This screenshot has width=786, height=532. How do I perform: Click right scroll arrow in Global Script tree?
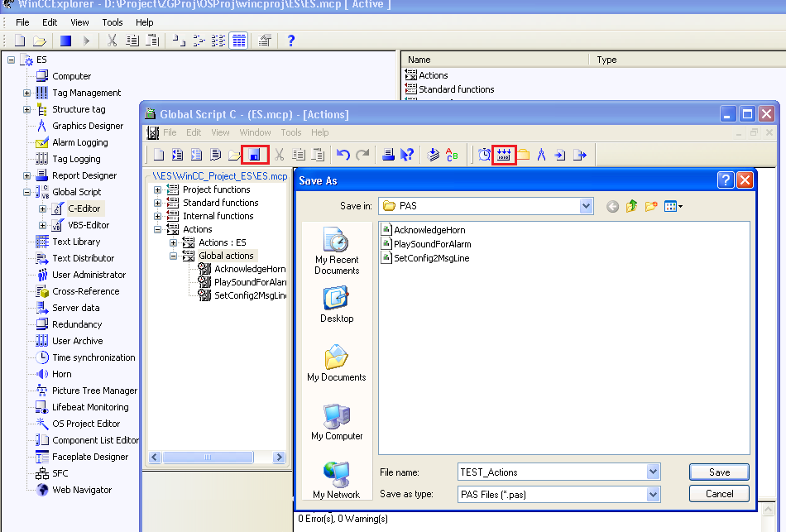pos(279,457)
